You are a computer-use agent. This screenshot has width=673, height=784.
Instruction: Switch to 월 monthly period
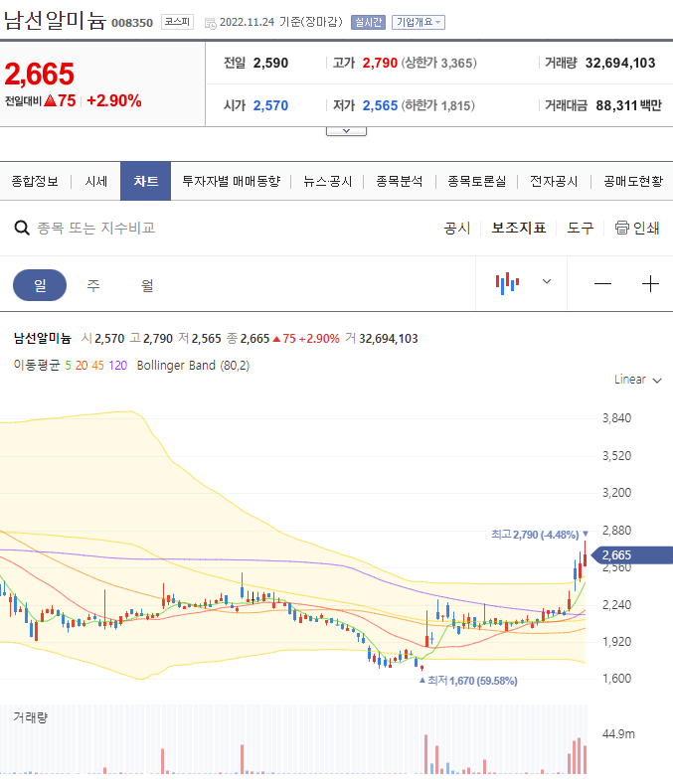click(x=147, y=285)
